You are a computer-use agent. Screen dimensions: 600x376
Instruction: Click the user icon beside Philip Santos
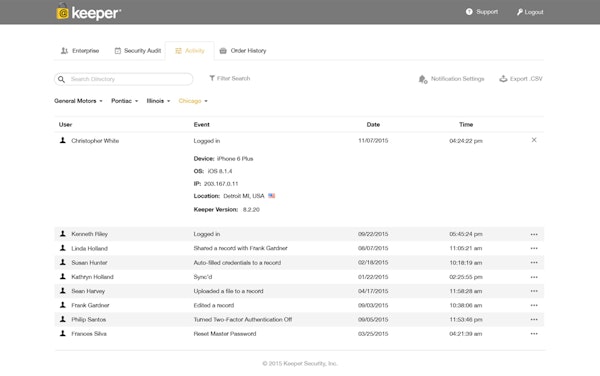coord(63,319)
